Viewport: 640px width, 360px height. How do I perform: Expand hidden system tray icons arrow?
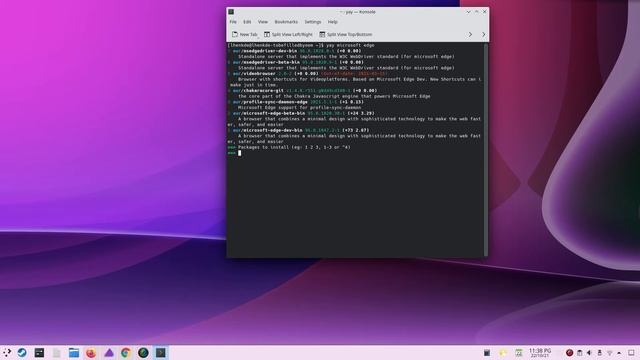(x=620, y=353)
